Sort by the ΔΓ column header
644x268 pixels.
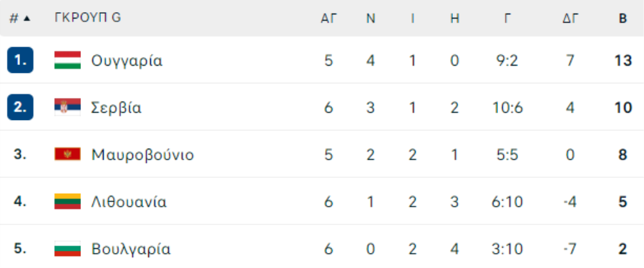click(570, 19)
